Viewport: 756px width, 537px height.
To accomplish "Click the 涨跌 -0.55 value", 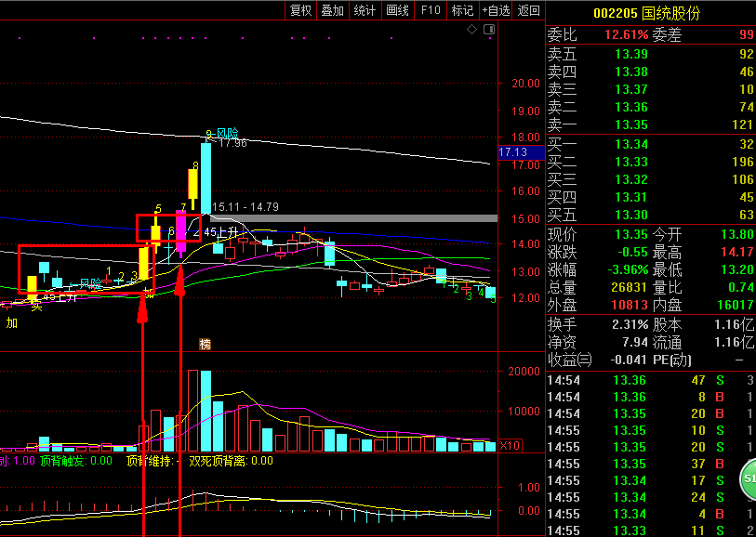I will pyautogui.click(x=631, y=253).
